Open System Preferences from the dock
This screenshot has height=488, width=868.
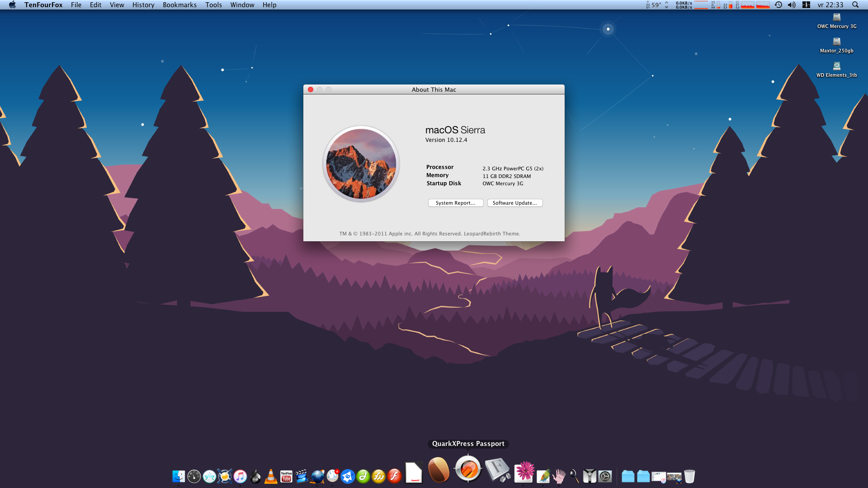click(x=605, y=476)
